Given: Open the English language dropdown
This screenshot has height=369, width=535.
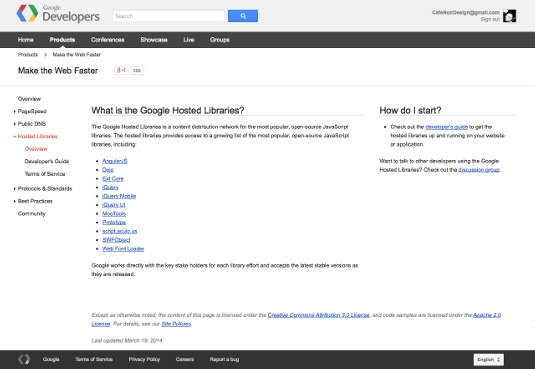Looking at the screenshot, I should point(488,359).
